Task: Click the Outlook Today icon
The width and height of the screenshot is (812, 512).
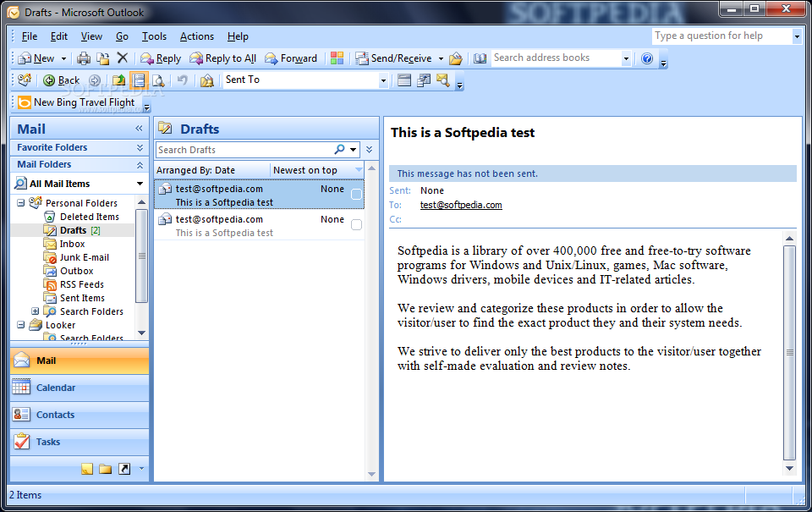Action: click(25, 80)
